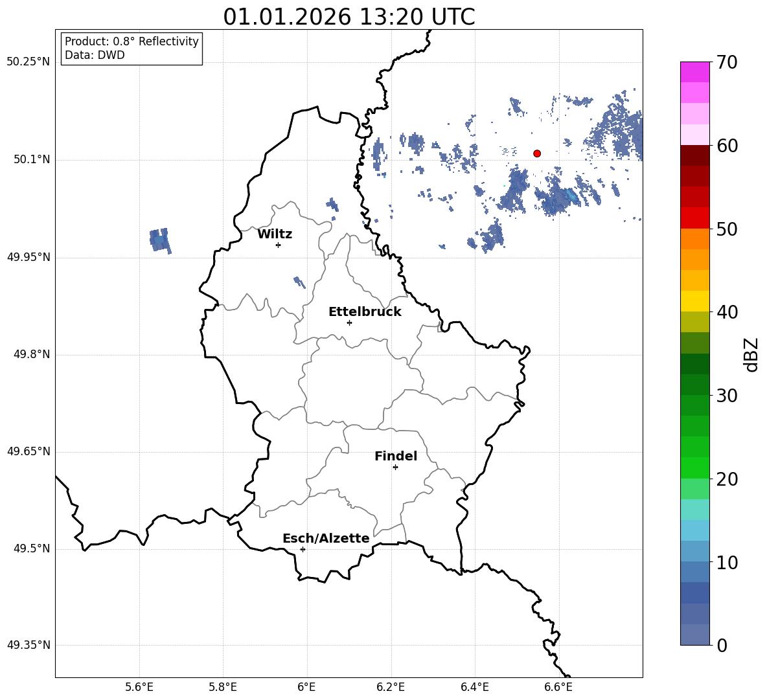Click the small radar echo southeast of Wiltz

click(299, 282)
